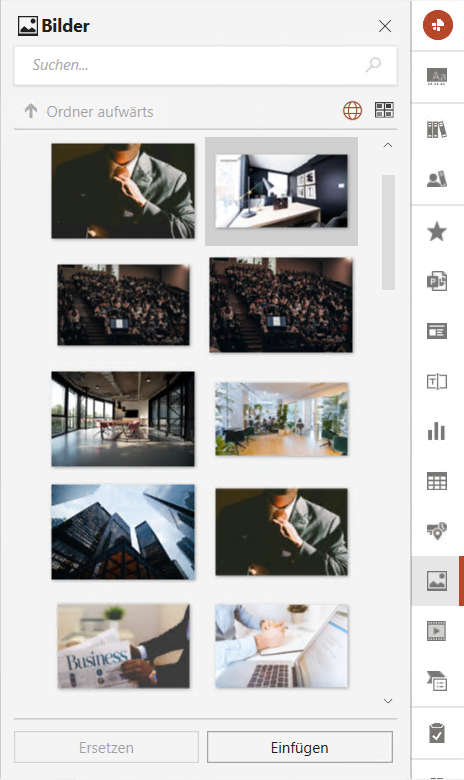Open the layout template sidebar tab

click(437, 331)
